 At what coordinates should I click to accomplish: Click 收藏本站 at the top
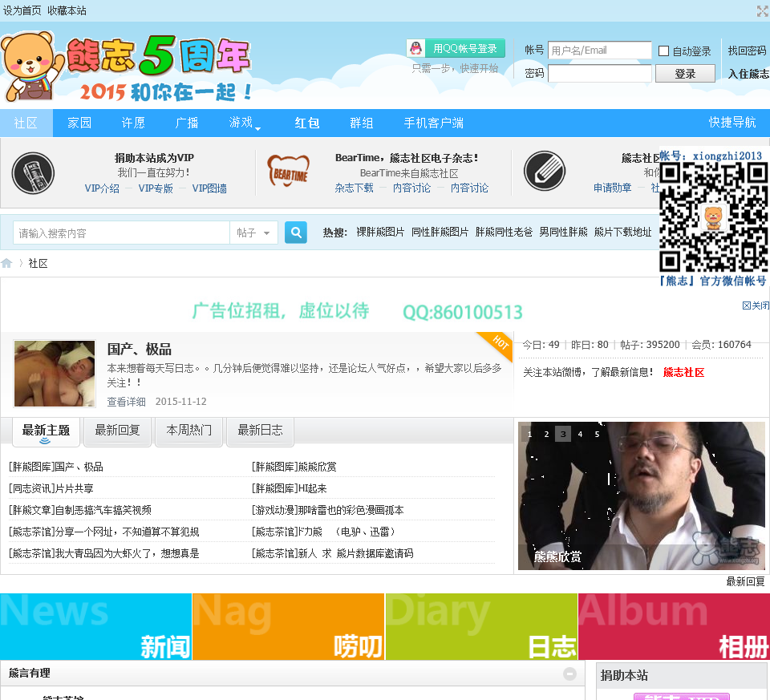(67, 10)
